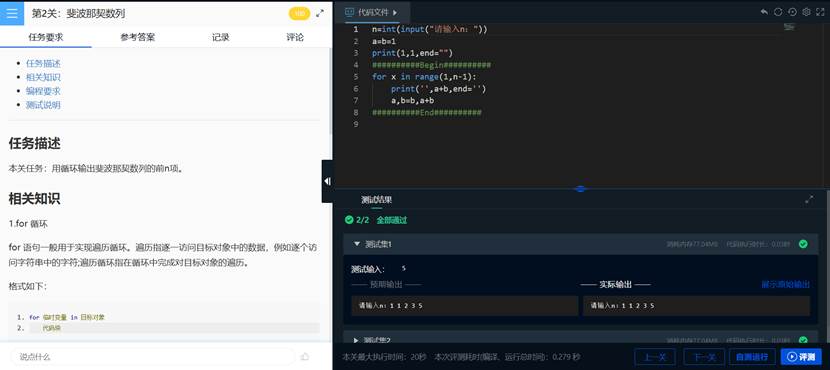Open the hamburger menu at top left
Viewport: 830px width, 370px height.
pyautogui.click(x=12, y=13)
